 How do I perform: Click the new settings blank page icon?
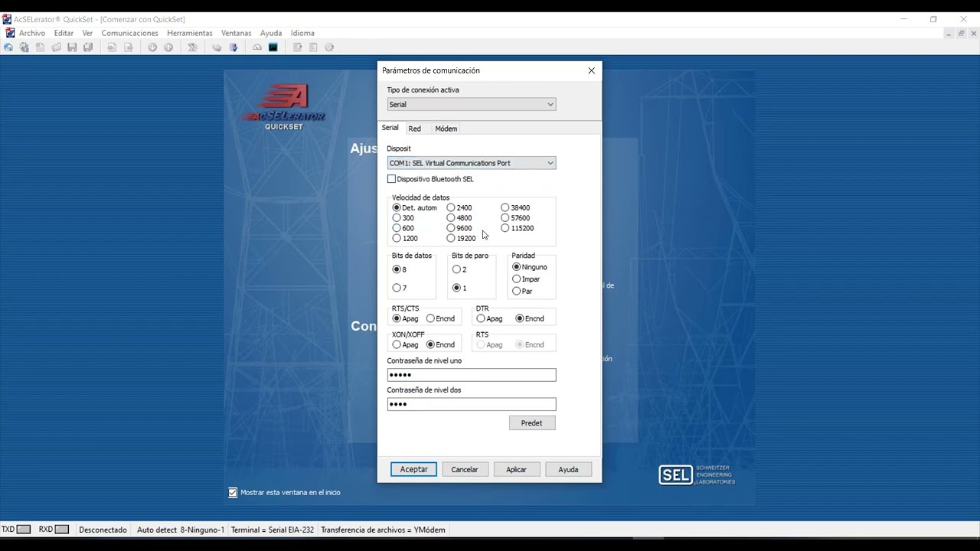[x=40, y=47]
